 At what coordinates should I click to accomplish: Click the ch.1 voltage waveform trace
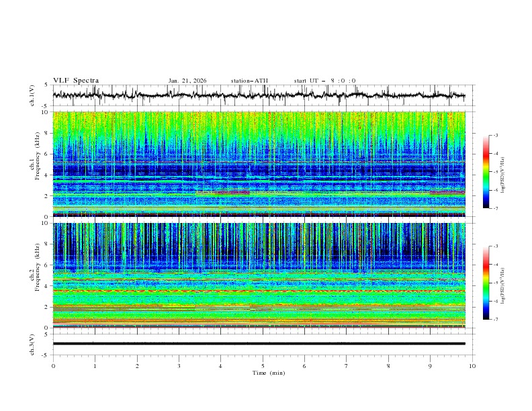(259, 95)
